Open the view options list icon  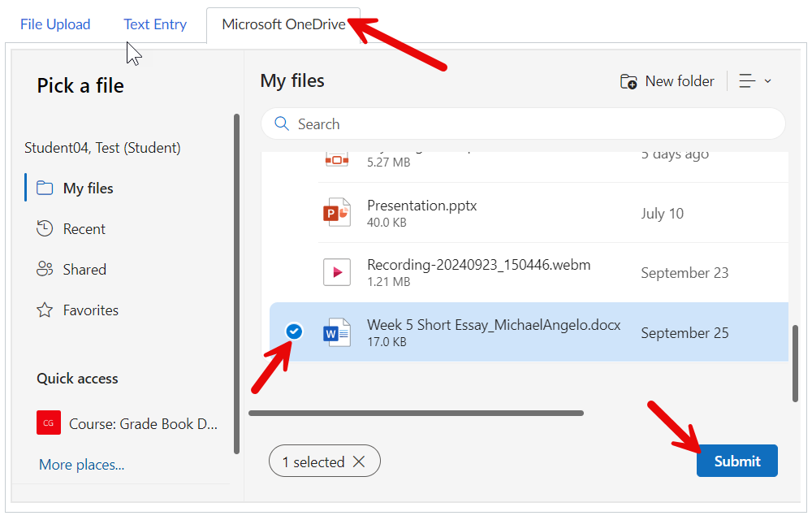747,80
